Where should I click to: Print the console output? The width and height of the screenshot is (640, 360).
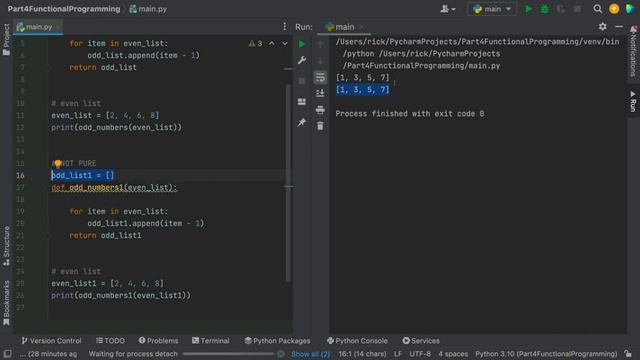tap(320, 109)
